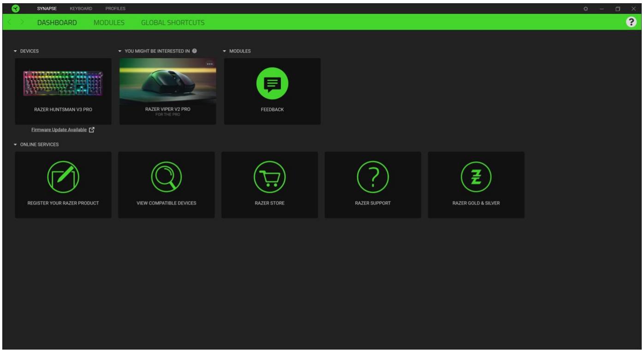Image resolution: width=644 pixels, height=350 pixels.
Task: Switch to the Keyboard tab
Action: coord(81,9)
